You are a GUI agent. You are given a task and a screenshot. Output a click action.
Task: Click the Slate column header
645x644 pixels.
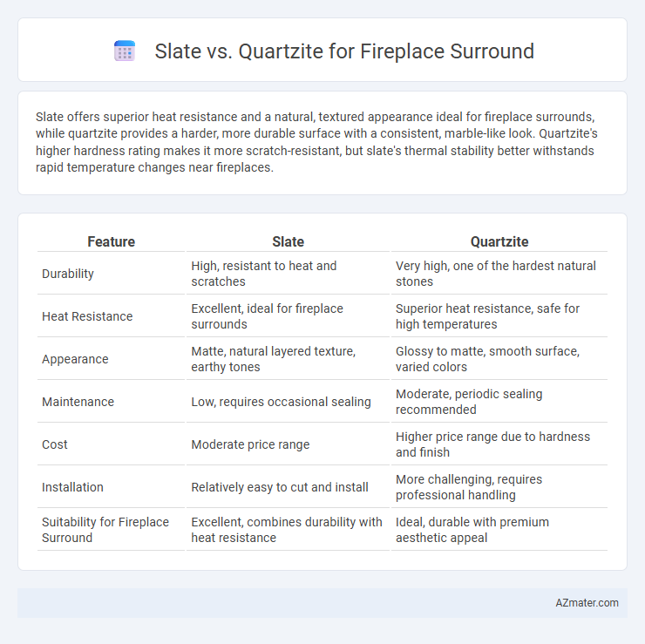pos(288,241)
